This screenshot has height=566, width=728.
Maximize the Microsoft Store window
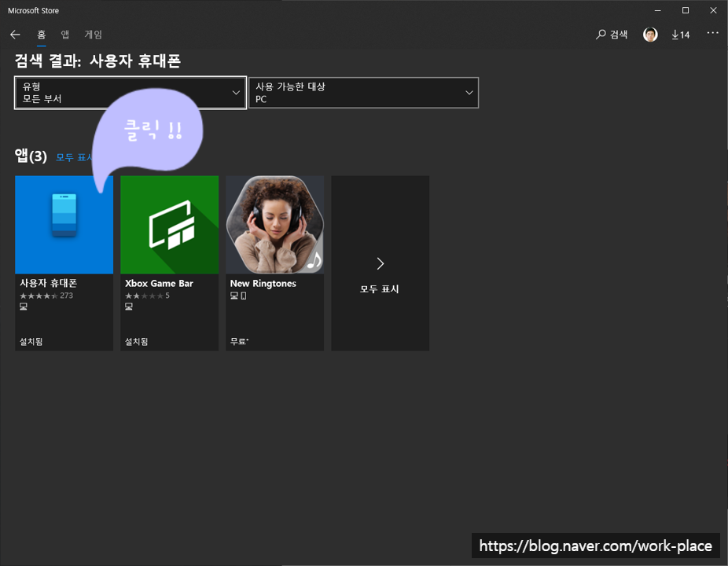click(686, 10)
